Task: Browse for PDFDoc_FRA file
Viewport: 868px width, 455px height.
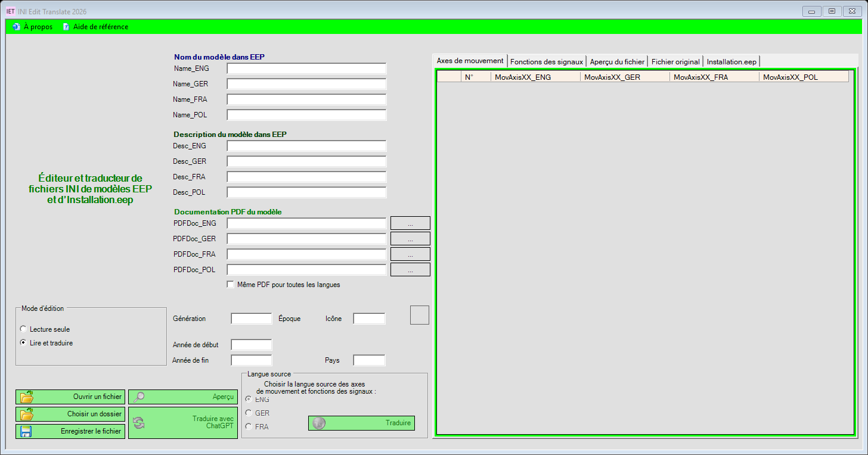Action: click(x=410, y=254)
